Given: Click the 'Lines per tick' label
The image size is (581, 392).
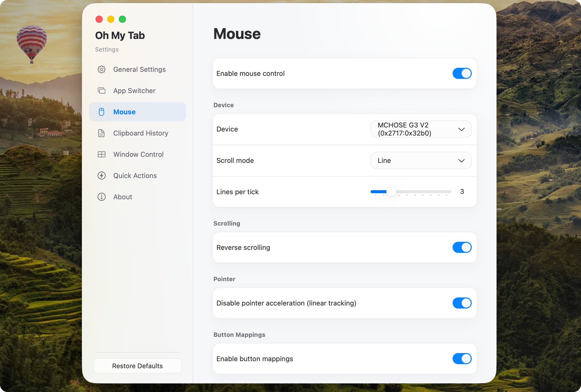Looking at the screenshot, I should coord(237,192).
